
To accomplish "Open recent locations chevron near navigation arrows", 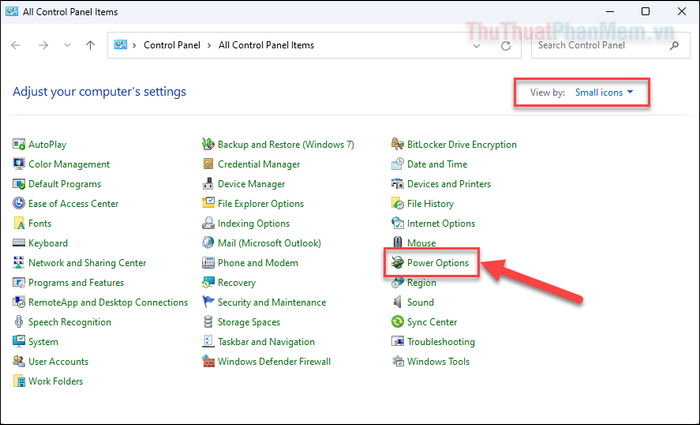I will (67, 46).
